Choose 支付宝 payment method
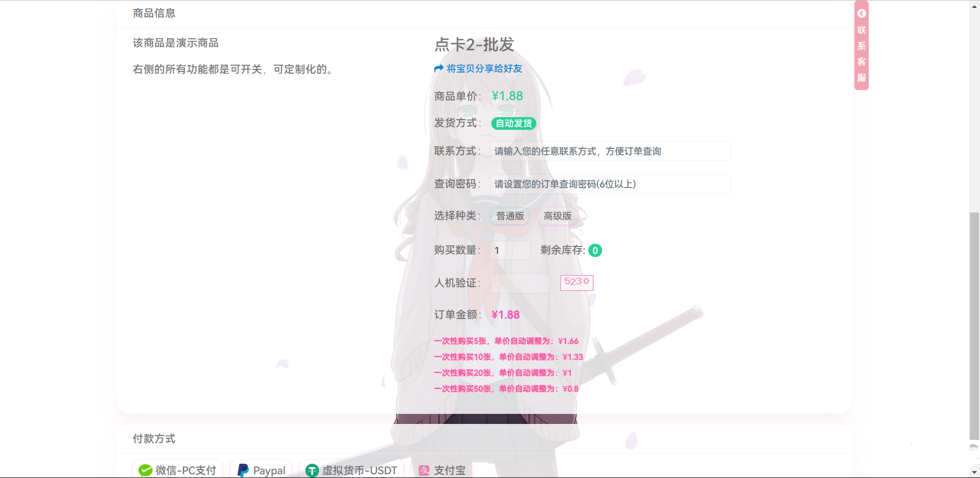The width and height of the screenshot is (980, 478). [x=442, y=470]
